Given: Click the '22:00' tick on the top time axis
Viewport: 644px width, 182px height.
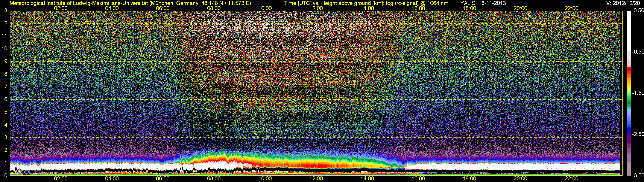Looking at the screenshot, I should [571, 8].
